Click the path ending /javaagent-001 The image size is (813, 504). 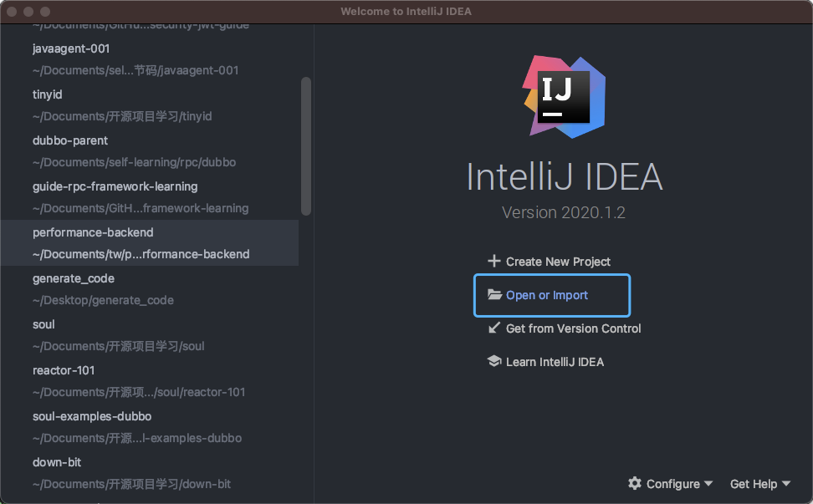[135, 70]
